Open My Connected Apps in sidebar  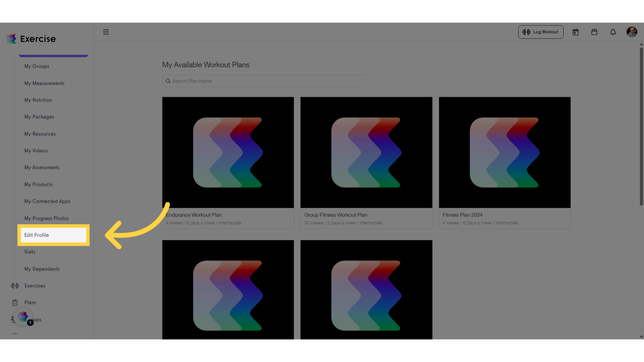[47, 201]
